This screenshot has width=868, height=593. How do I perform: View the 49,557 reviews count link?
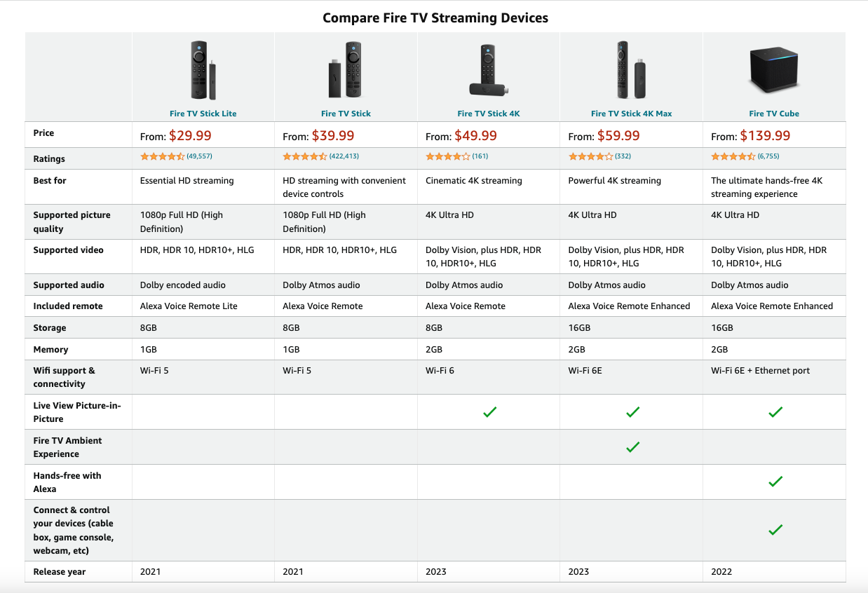[199, 156]
